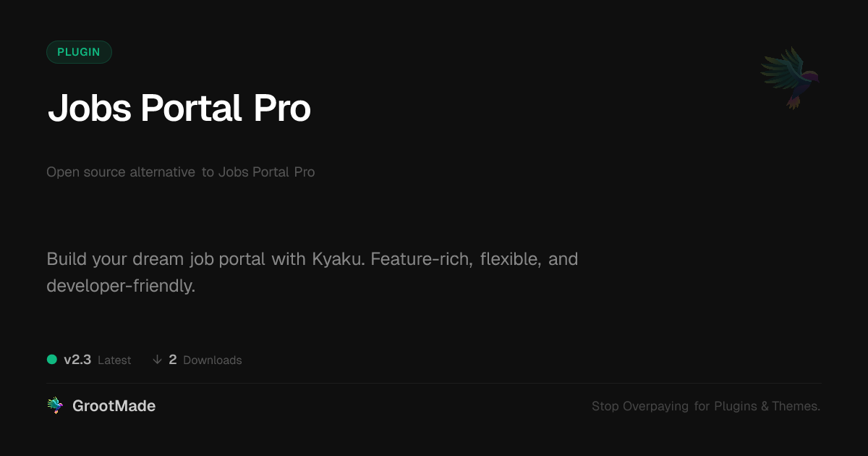Image resolution: width=868 pixels, height=456 pixels.
Task: Click the Latest version label
Action: coord(114,360)
